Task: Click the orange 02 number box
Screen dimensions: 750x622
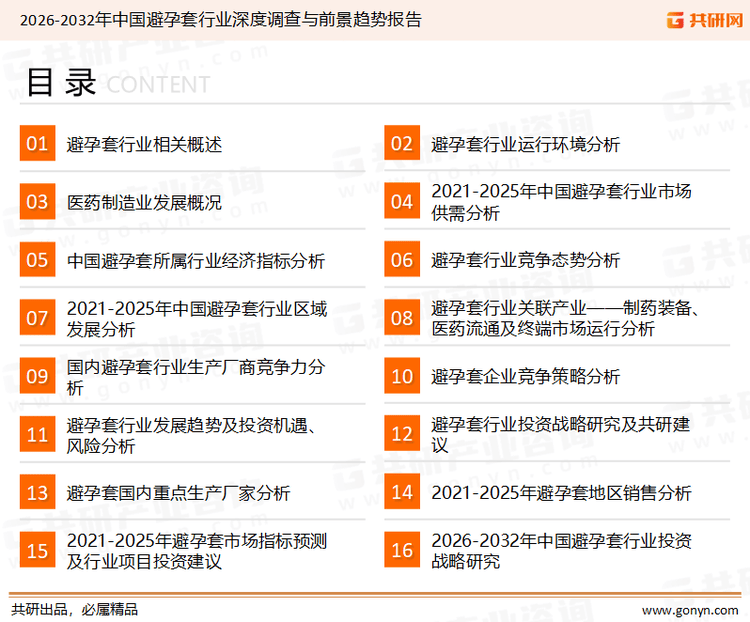Action: (402, 144)
